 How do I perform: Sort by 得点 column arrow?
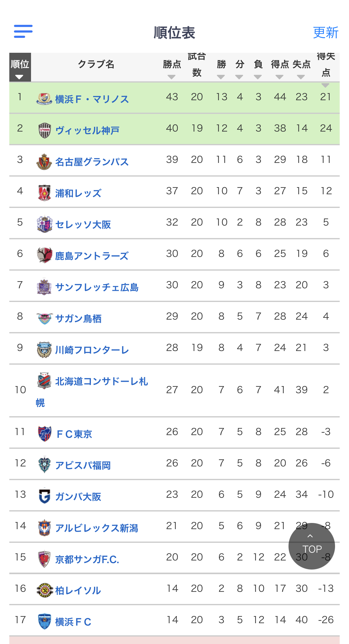[280, 77]
